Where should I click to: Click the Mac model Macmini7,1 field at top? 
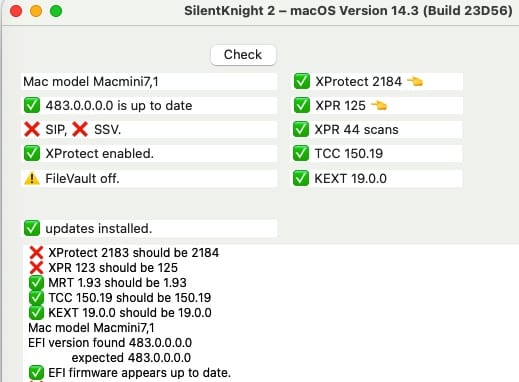149,81
